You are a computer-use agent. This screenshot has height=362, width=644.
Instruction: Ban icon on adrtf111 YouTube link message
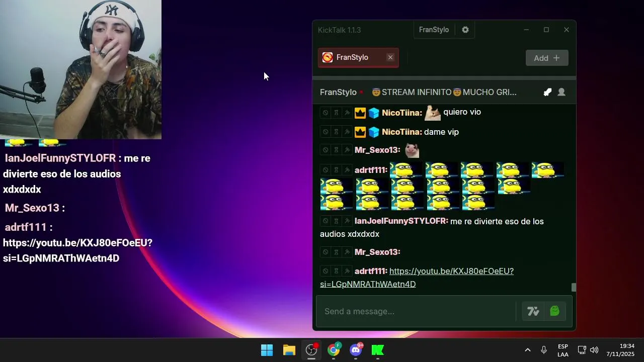[326, 271]
